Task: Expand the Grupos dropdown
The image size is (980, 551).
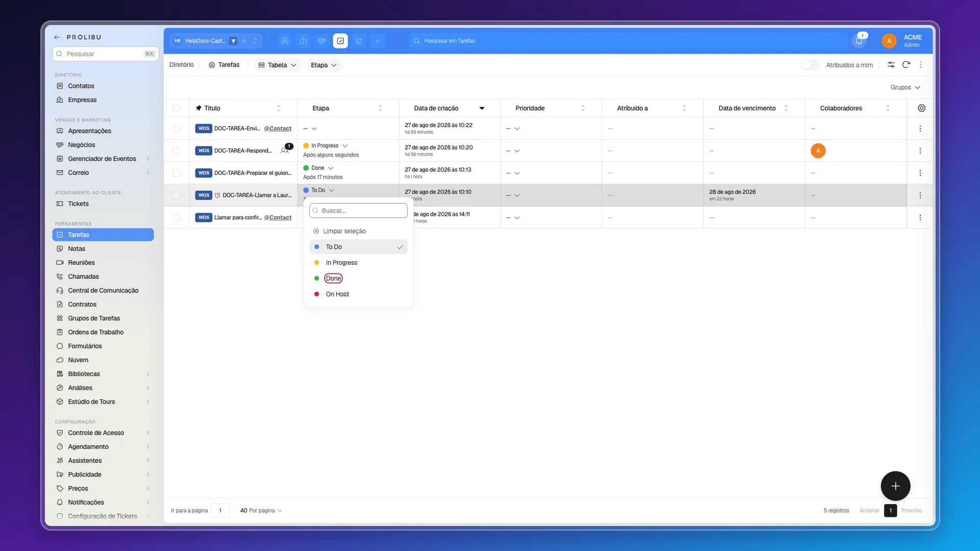Action: pyautogui.click(x=905, y=87)
